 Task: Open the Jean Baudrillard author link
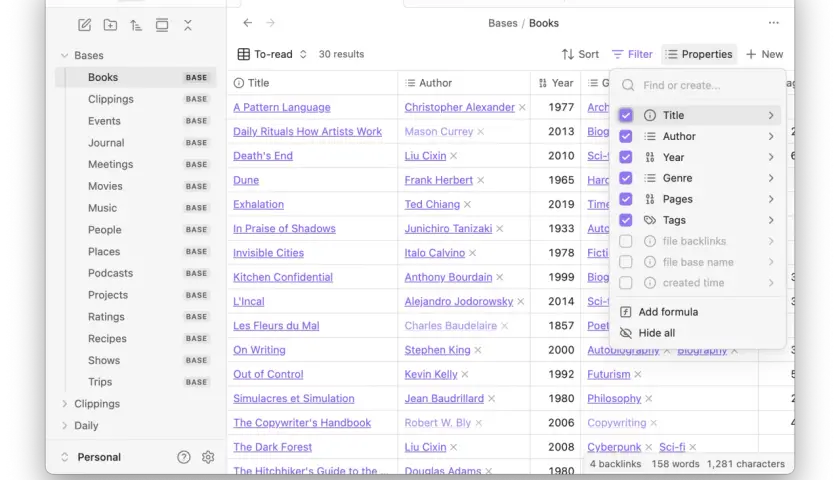tap(444, 399)
